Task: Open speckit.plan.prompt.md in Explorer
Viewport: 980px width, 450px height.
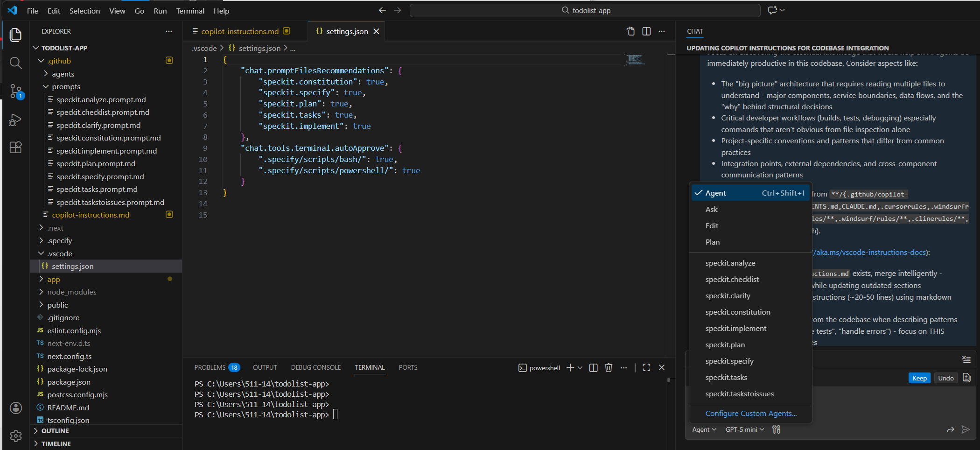Action: point(96,163)
